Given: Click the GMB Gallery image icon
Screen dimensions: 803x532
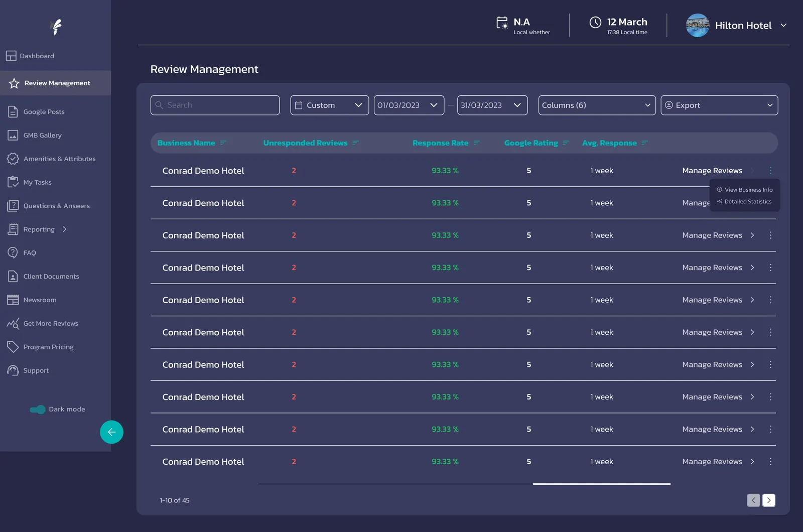Looking at the screenshot, I should click(13, 135).
